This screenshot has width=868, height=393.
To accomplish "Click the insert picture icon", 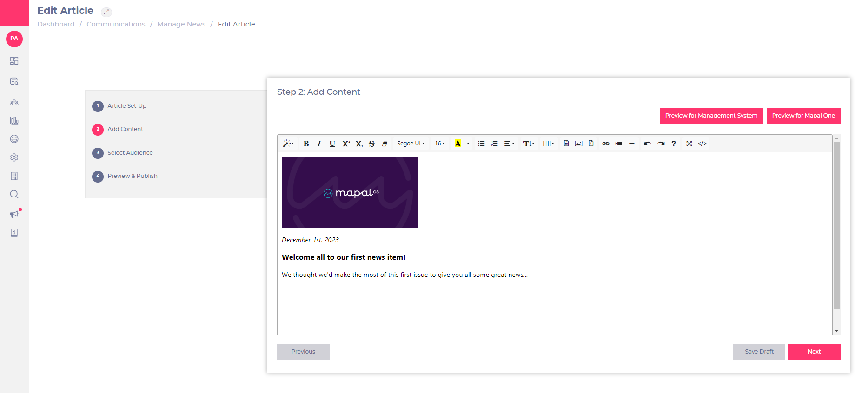I will [578, 144].
